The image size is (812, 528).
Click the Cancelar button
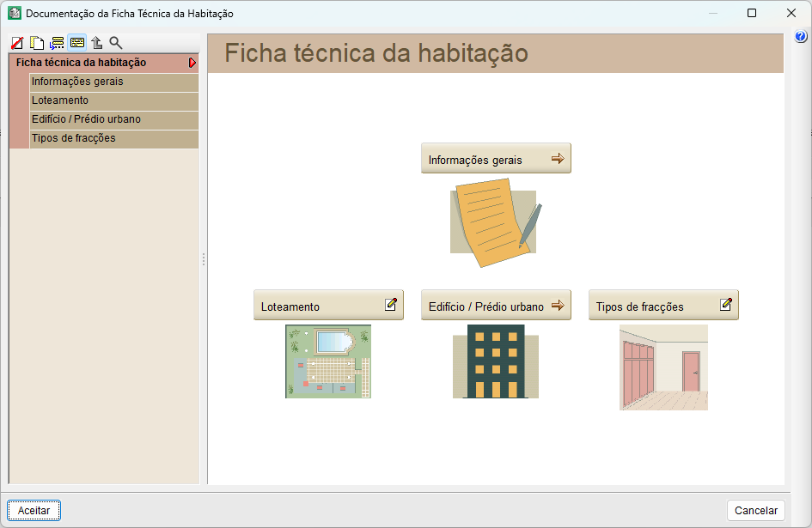756,510
